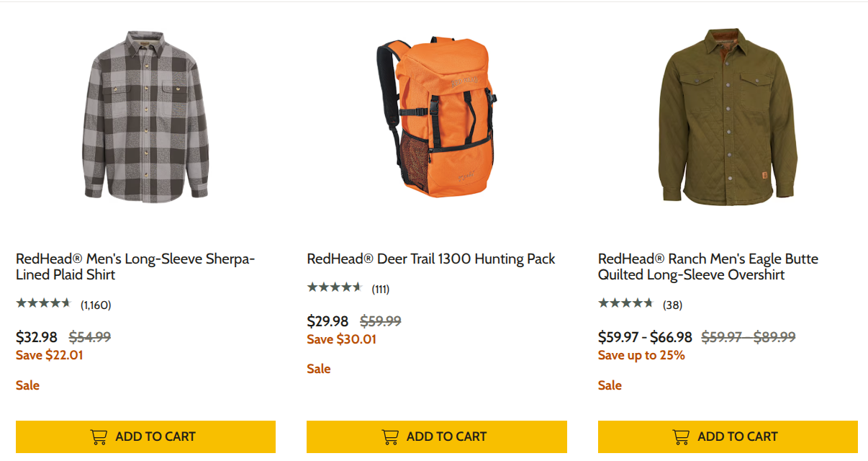This screenshot has width=868, height=461.
Task: Add the Eagle Butte Quilted Overshirt to cart
Action: (x=727, y=436)
